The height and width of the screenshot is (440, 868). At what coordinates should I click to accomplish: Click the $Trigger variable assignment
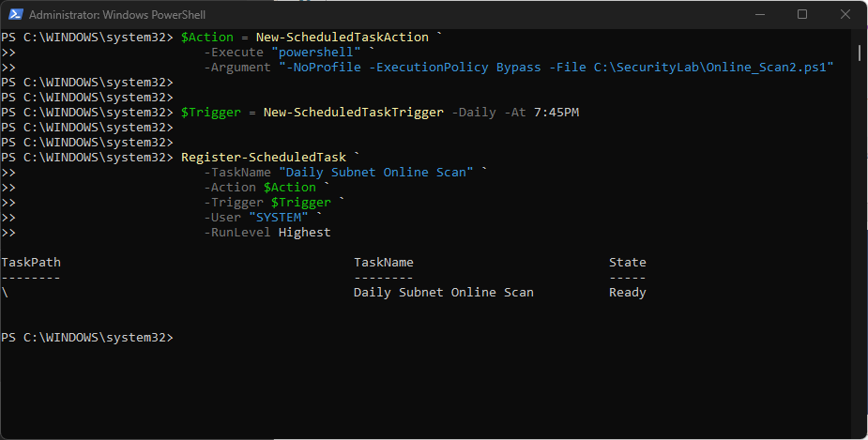pyautogui.click(x=211, y=113)
